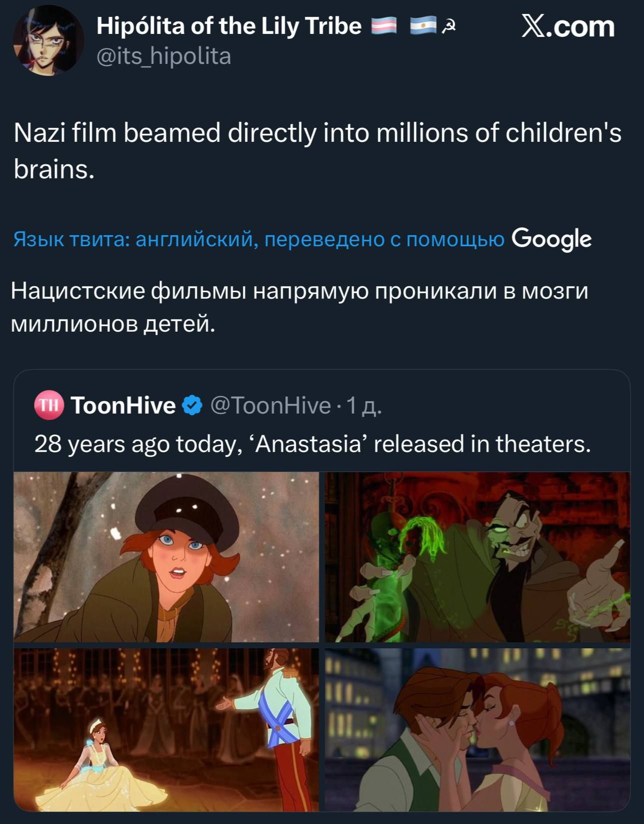
Task: Click the Russian translated tweet text
Action: point(300,307)
